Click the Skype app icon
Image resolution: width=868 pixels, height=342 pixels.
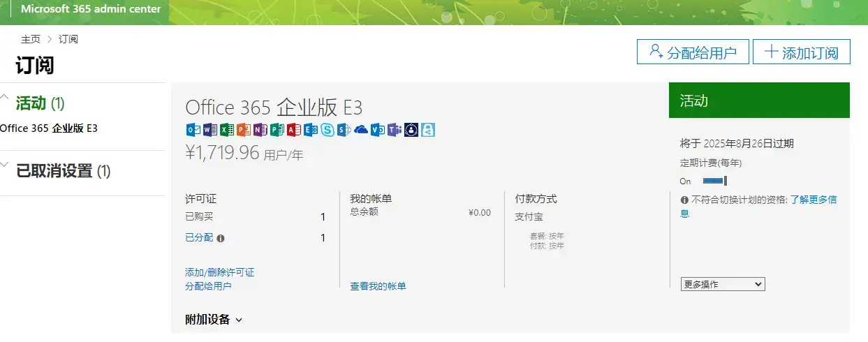(x=328, y=130)
